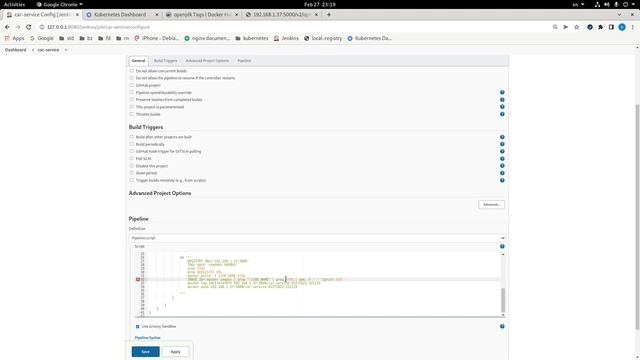Viewport: 640px width, 360px height.
Task: Jump to the Build Triggers tab
Action: click(165, 61)
